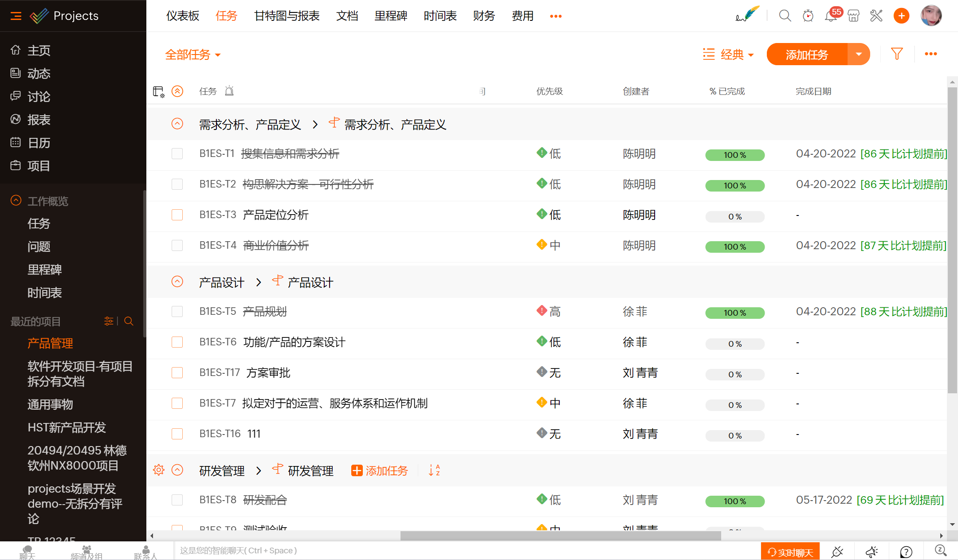Viewport: 958px width, 560px height.
Task: Check the box for task B1ES-T3
Action: click(177, 215)
